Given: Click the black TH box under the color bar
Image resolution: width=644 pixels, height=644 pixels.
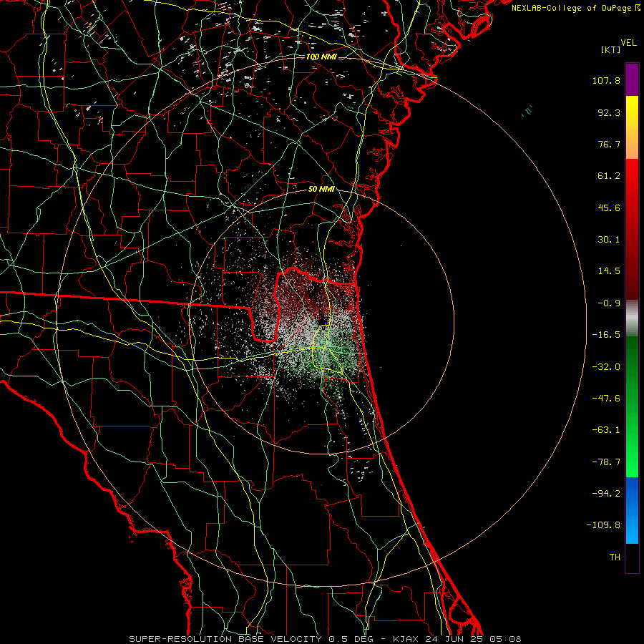Looking at the screenshot, I should 632,557.
